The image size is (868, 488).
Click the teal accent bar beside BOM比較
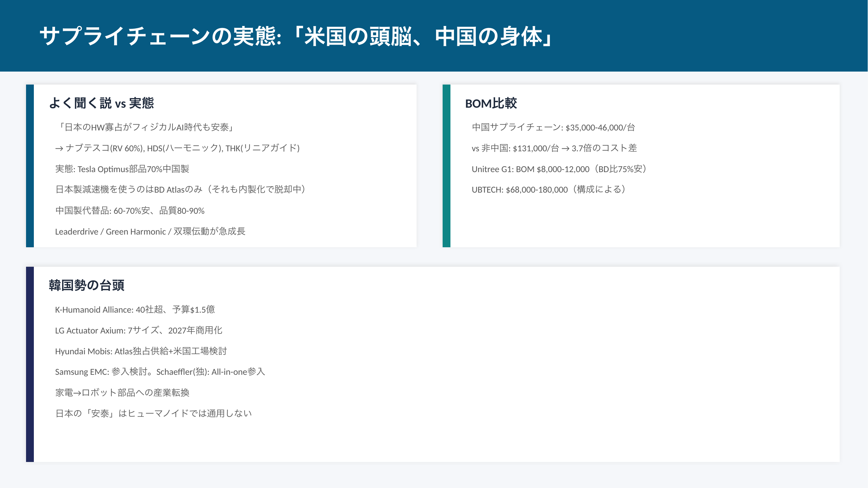[447, 166]
